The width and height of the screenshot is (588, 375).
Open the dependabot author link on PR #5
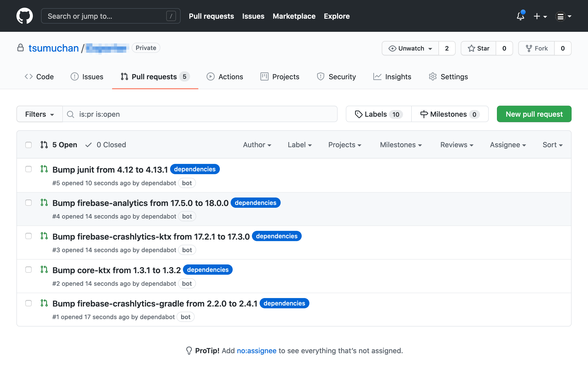tap(159, 183)
